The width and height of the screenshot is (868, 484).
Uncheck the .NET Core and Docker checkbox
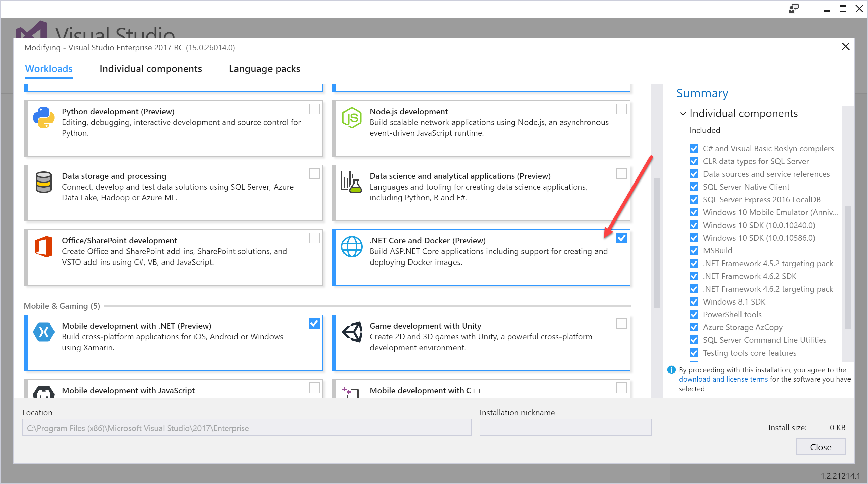point(622,238)
